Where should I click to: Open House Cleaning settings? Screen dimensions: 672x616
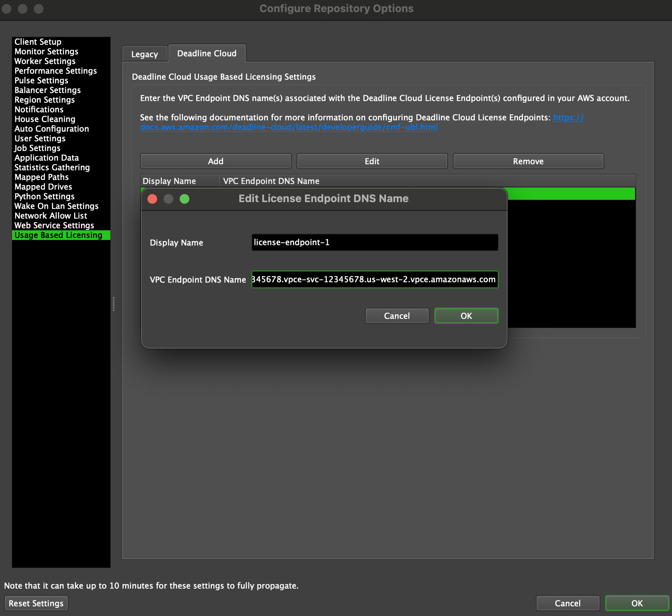(x=45, y=119)
